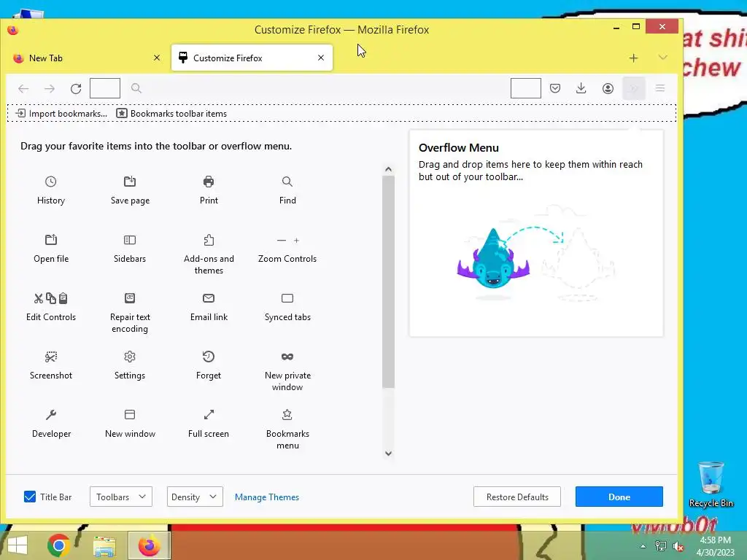
Task: Open a new tab with plus button
Action: [634, 58]
